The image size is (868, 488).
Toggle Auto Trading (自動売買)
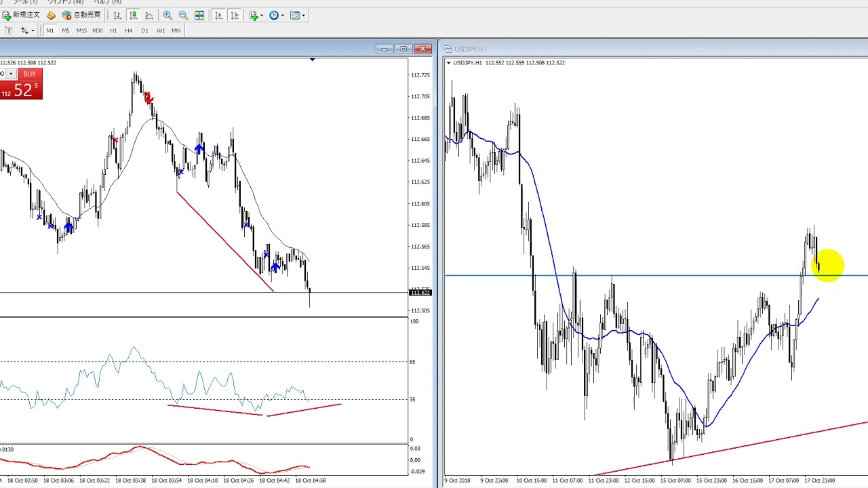[x=81, y=15]
